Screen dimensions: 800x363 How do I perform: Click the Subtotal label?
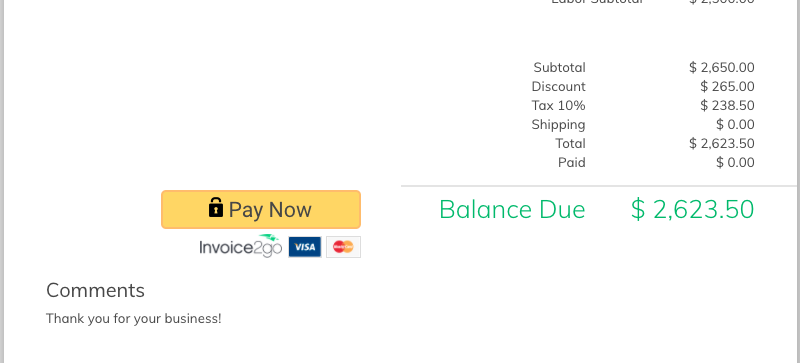[559, 67]
